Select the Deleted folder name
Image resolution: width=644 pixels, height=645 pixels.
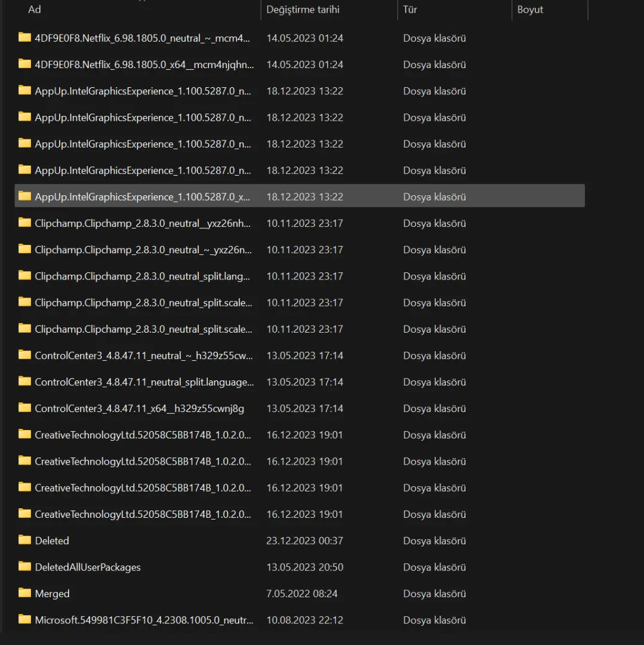[x=52, y=540]
